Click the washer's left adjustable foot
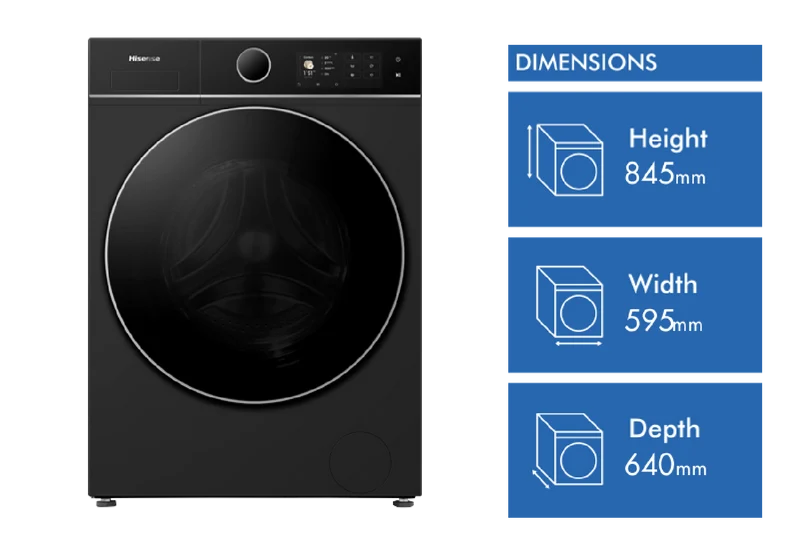This screenshot has height=545, width=800. click(106, 503)
